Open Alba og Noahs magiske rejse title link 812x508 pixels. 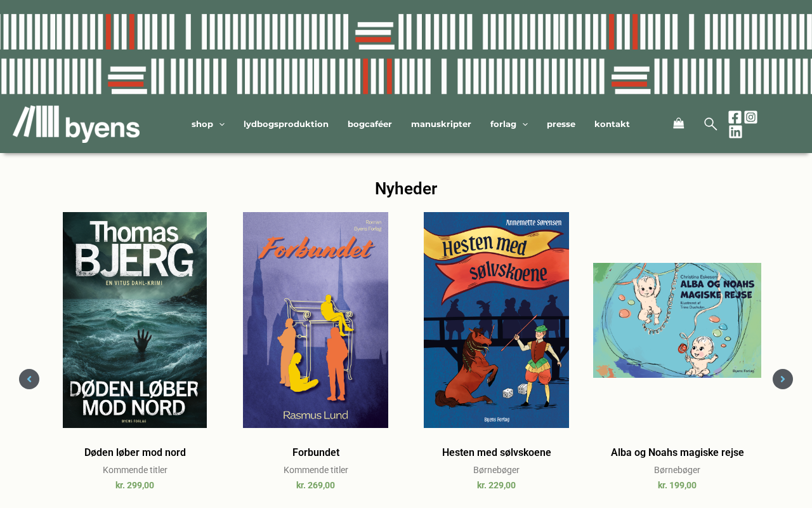tap(678, 453)
